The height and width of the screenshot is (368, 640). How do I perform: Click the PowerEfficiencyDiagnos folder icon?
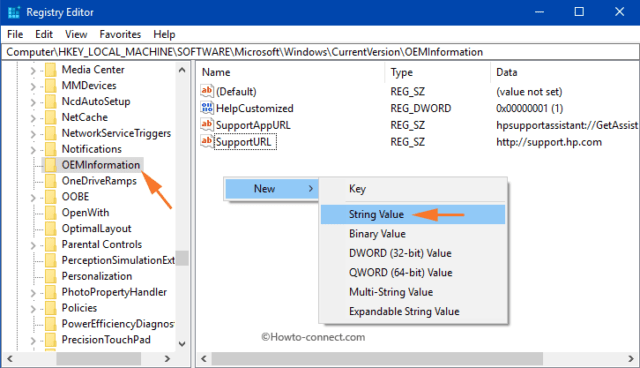[x=51, y=324]
